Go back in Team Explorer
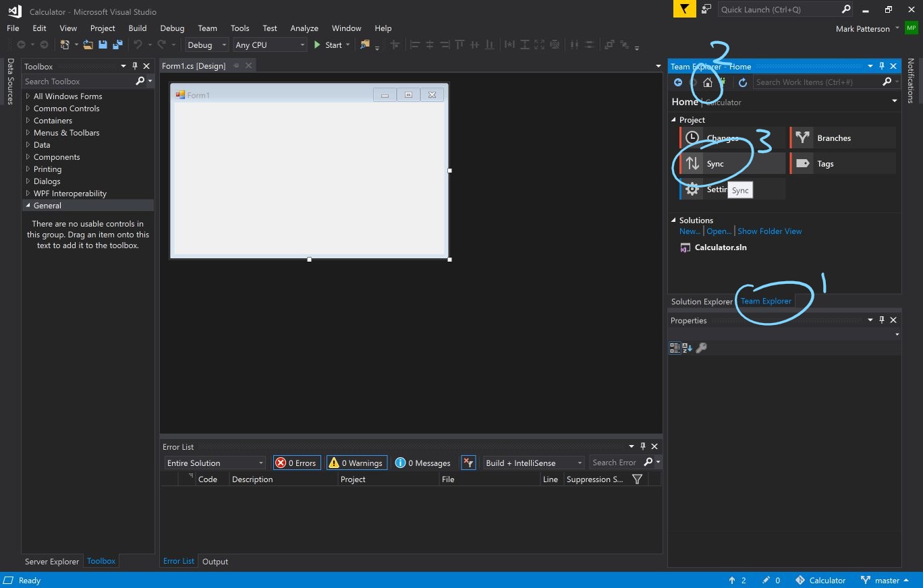The image size is (923, 588). point(678,82)
